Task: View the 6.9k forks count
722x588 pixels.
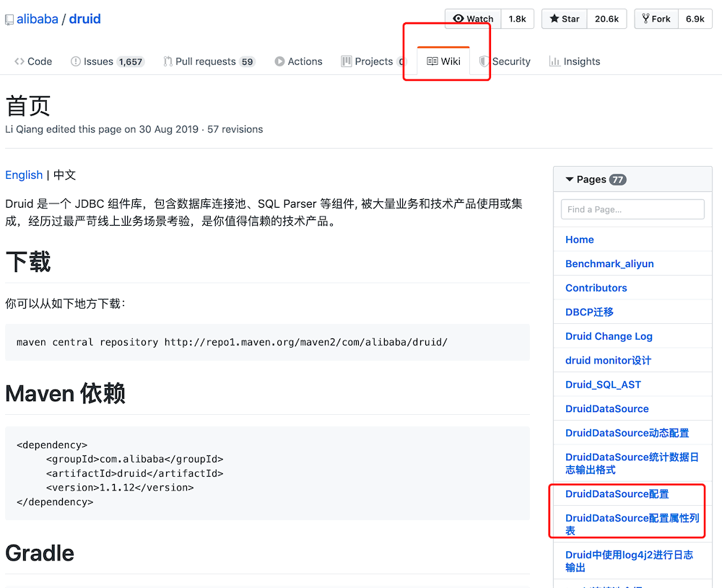Action: [x=695, y=19]
